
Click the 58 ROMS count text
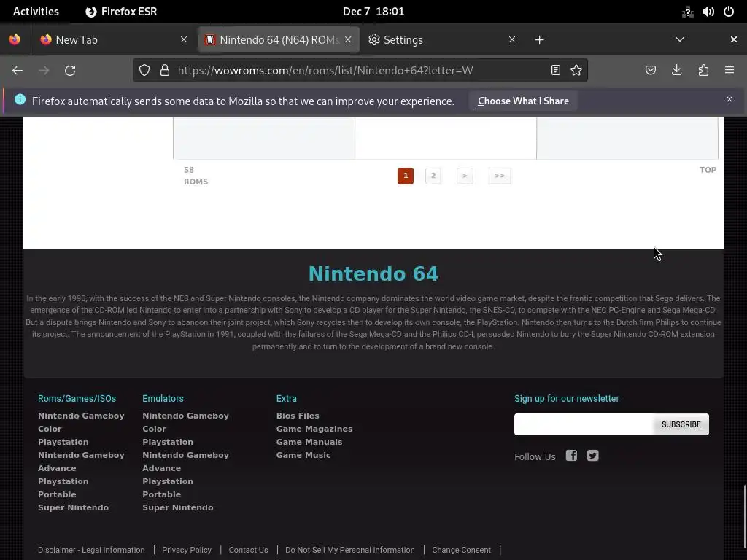tap(196, 176)
